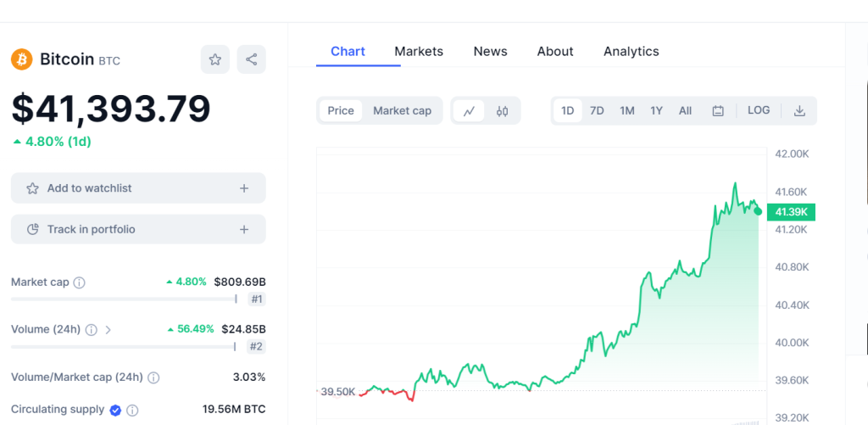
Task: Click the Market cap rank progress bar
Action: point(124,299)
